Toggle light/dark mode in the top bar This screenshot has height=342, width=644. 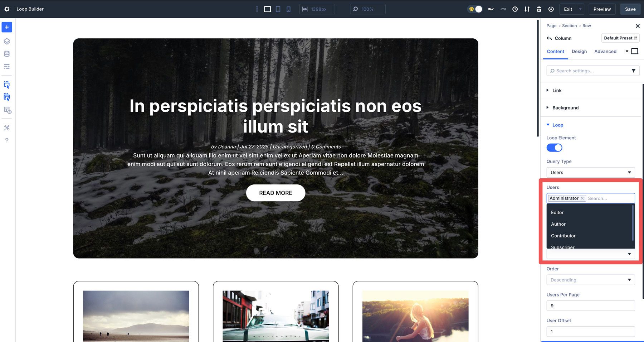[475, 9]
